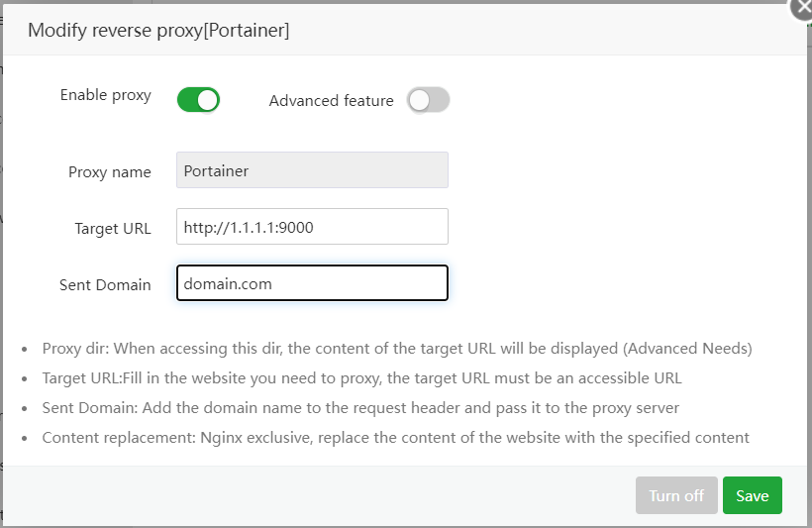This screenshot has height=528, width=812.
Task: Focus the Target URL input field
Action: coord(312,227)
